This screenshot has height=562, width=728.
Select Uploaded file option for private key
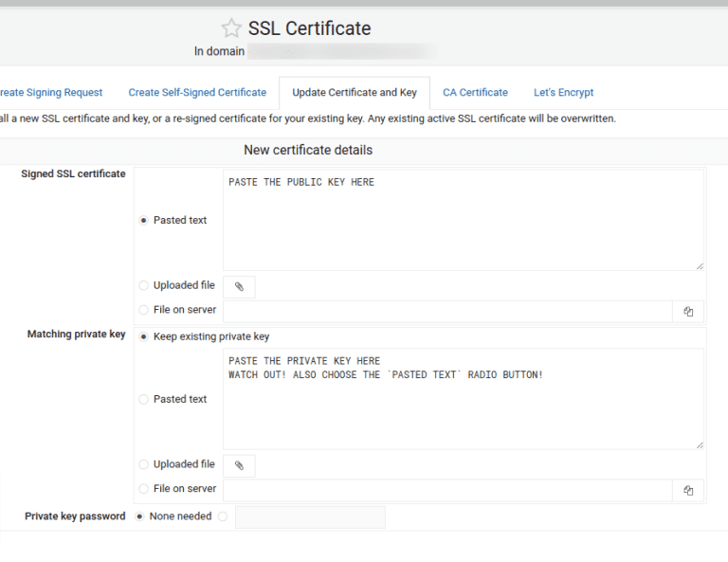[144, 464]
